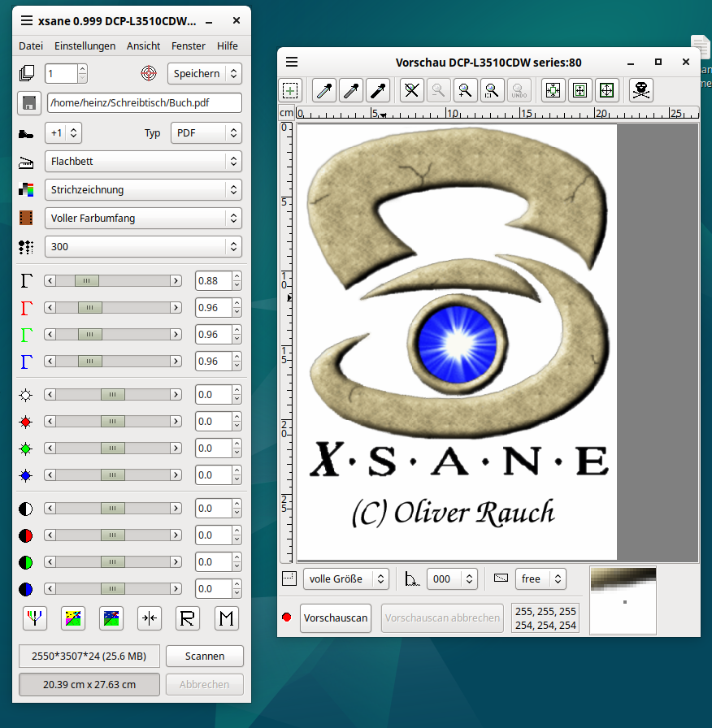Click the undo zoom icon
This screenshot has width=712, height=728.
pos(519,90)
